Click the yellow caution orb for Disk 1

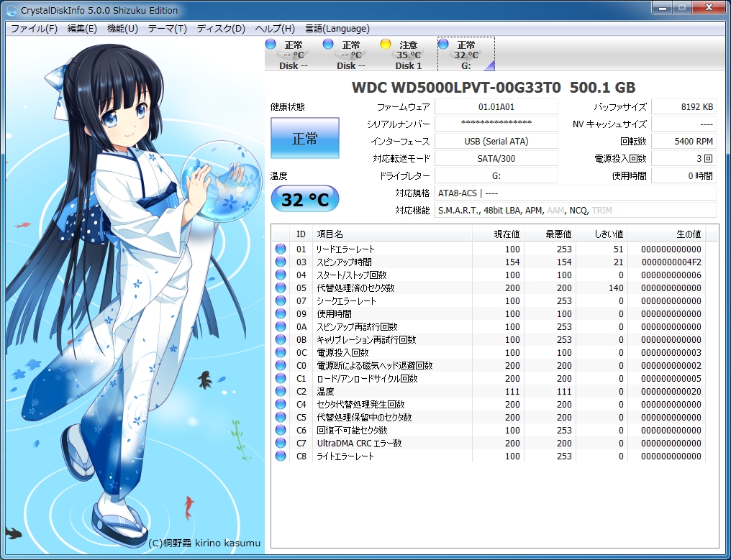(x=386, y=44)
